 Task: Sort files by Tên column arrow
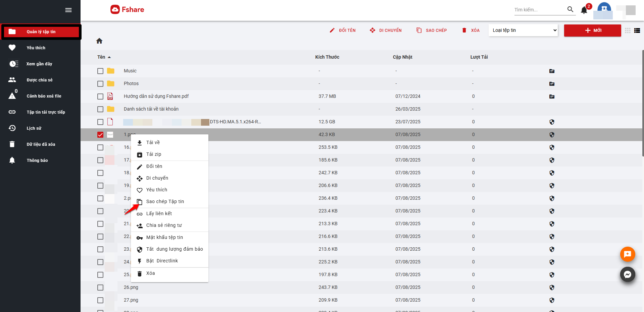tap(109, 57)
